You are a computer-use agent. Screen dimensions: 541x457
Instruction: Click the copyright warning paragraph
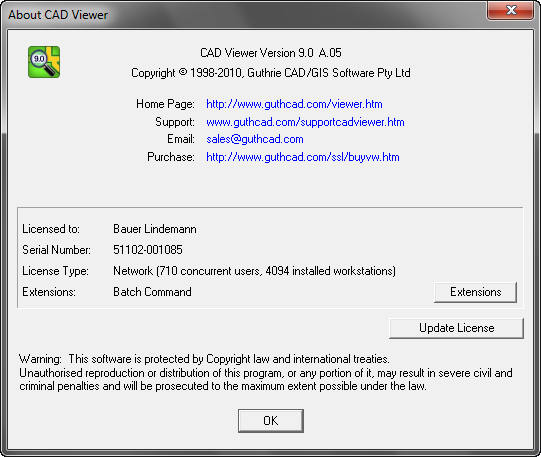click(266, 372)
